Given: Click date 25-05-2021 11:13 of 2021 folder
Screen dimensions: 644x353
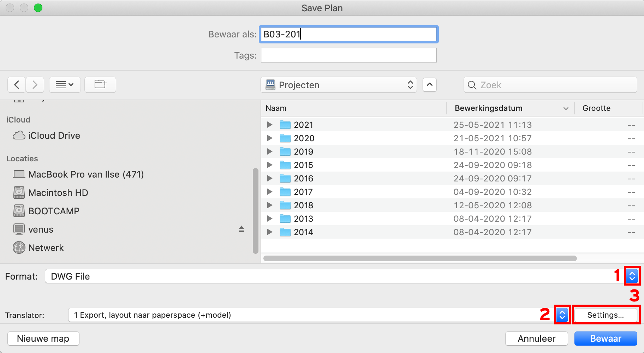Looking at the screenshot, I should pyautogui.click(x=493, y=125).
